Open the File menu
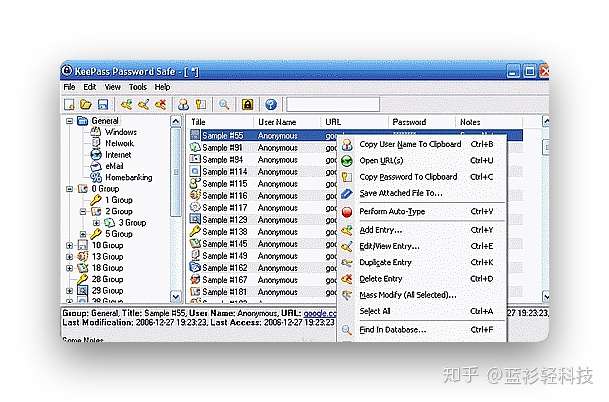Screen dimensions: 609x402 [x=69, y=87]
